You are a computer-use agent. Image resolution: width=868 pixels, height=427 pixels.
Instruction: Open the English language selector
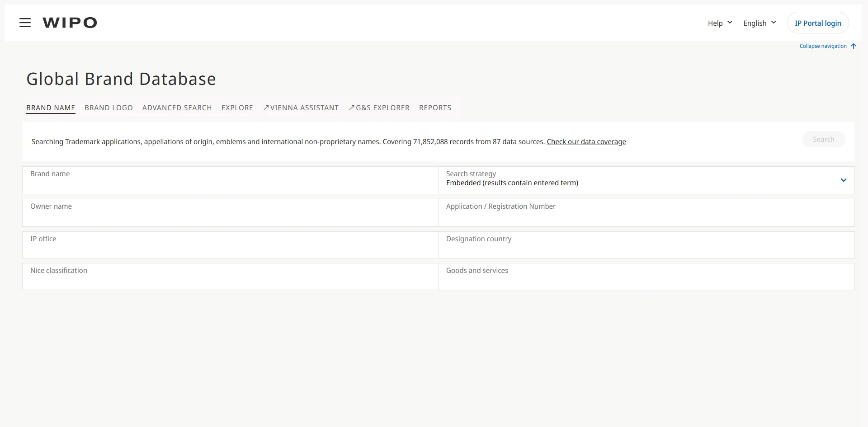click(x=759, y=23)
